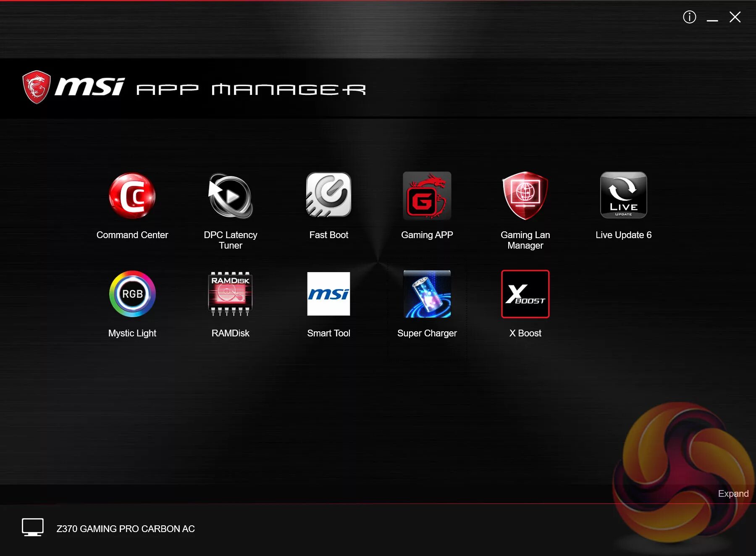756x556 pixels.
Task: Click the Gaming Lan Manager label
Action: (x=525, y=240)
